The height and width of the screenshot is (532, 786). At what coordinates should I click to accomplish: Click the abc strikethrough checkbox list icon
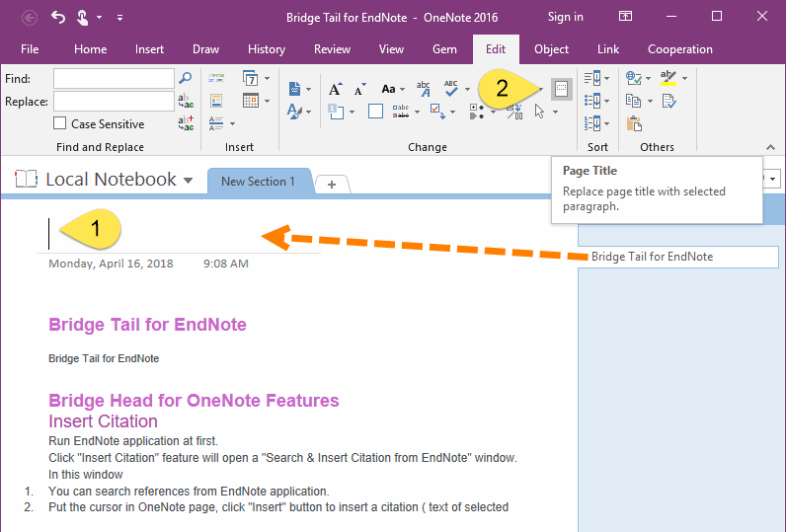tap(401, 112)
